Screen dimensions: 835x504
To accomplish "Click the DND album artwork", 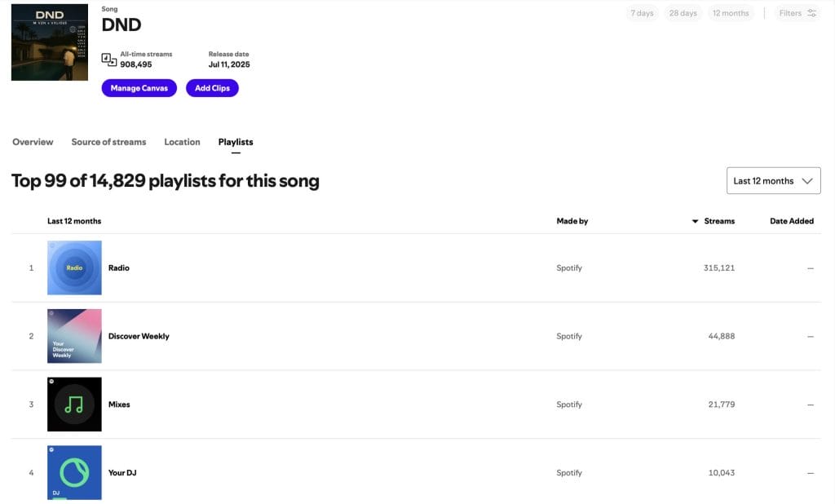I will click(50, 42).
